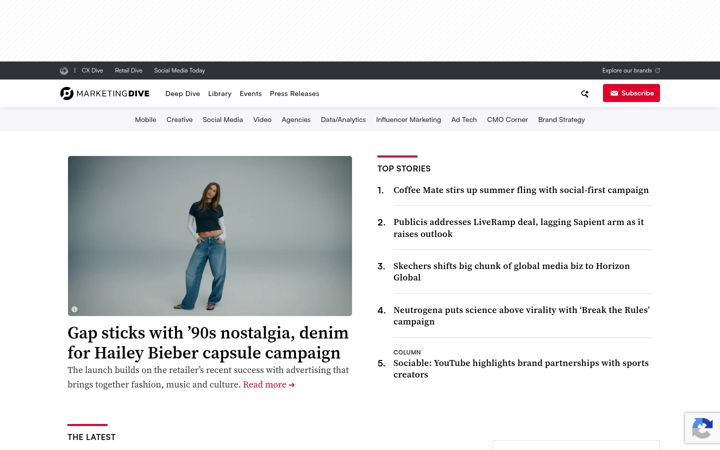720x450 pixels.
Task: Open Skechers Horizon Global story
Action: 512,272
